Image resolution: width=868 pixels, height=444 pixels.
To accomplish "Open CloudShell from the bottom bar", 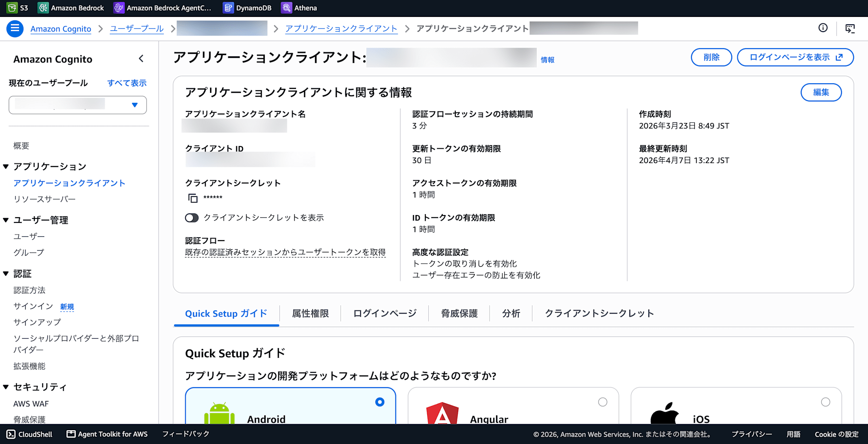I will click(30, 434).
